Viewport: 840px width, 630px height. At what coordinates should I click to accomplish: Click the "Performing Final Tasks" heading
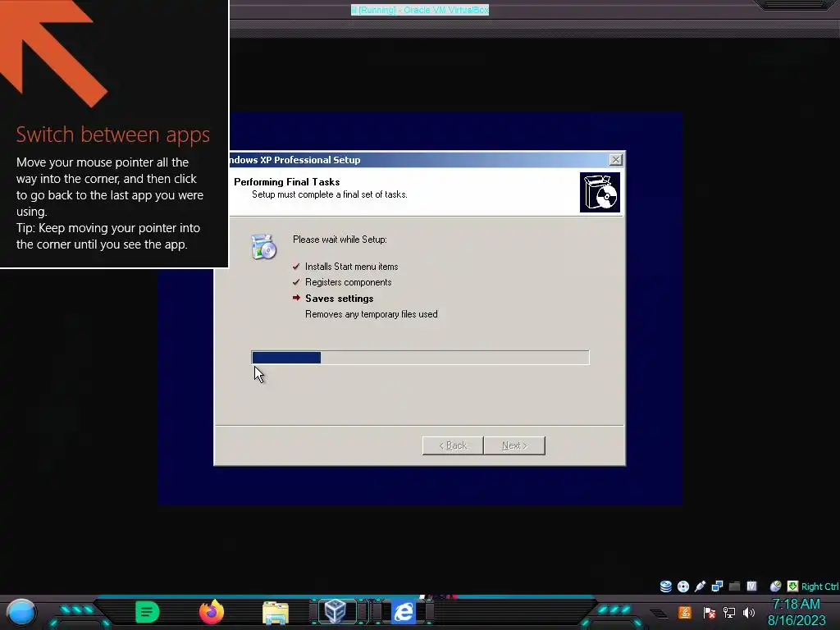pos(286,181)
